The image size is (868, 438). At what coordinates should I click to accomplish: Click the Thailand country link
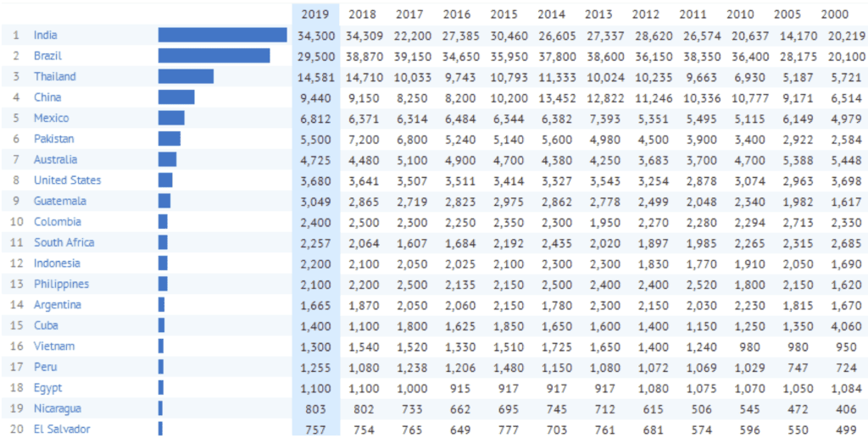pyautogui.click(x=54, y=76)
